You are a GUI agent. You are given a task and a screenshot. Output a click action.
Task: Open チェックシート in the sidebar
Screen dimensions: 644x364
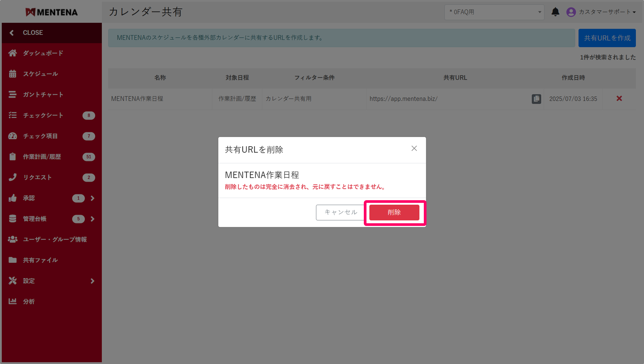pyautogui.click(x=43, y=115)
